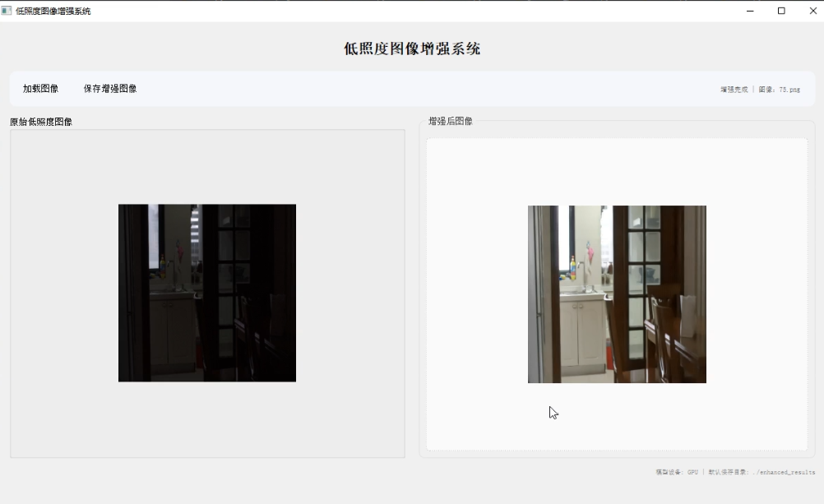Click the ./enhanced_results save directory text
Viewport: 824px width, 504px height.
point(784,472)
